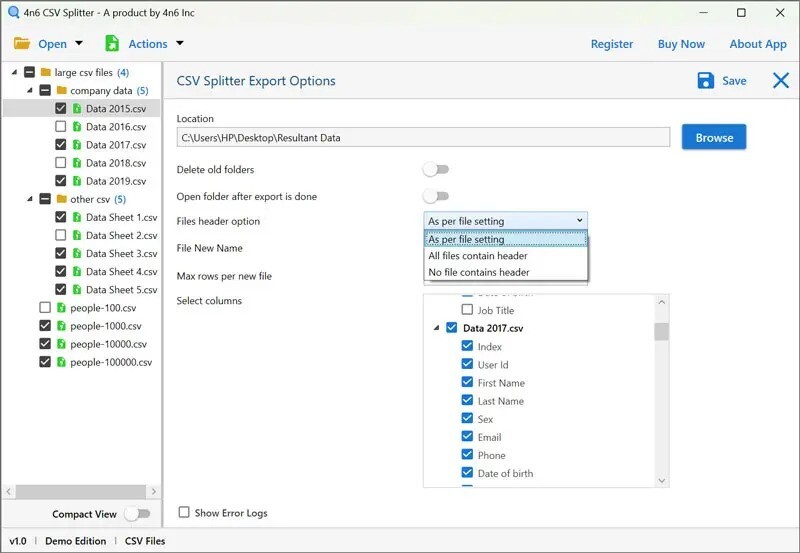Screen dimensions: 800x553
Task: Collapse the Data 2017.csv columns group
Action: pyautogui.click(x=436, y=328)
